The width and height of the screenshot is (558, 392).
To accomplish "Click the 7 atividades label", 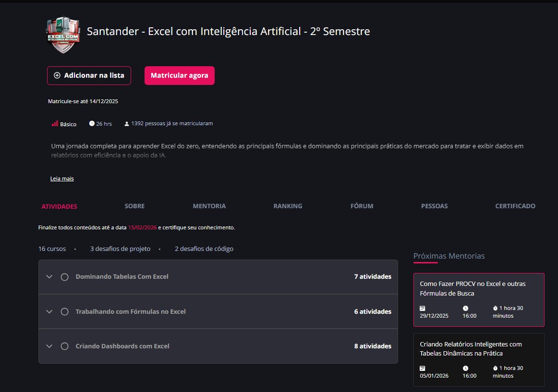I will 373,276.
